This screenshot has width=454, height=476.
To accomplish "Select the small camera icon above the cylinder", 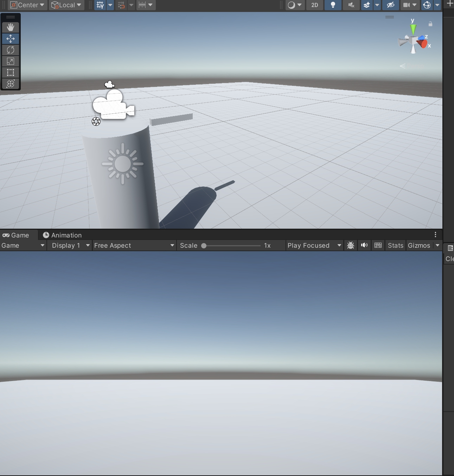I will click(110, 84).
